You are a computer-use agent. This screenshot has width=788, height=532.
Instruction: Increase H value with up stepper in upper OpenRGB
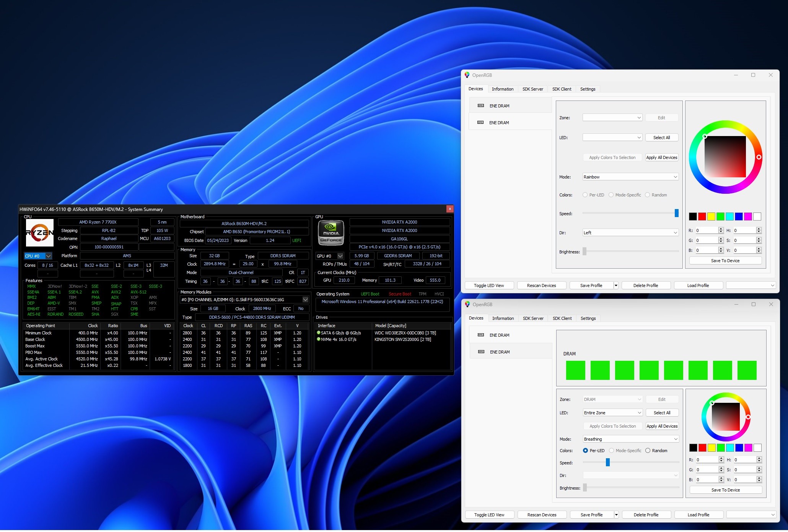tap(759, 229)
